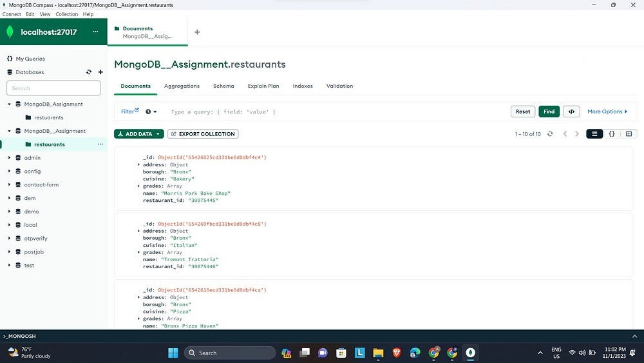Open the localhost connection options menu

click(95, 32)
